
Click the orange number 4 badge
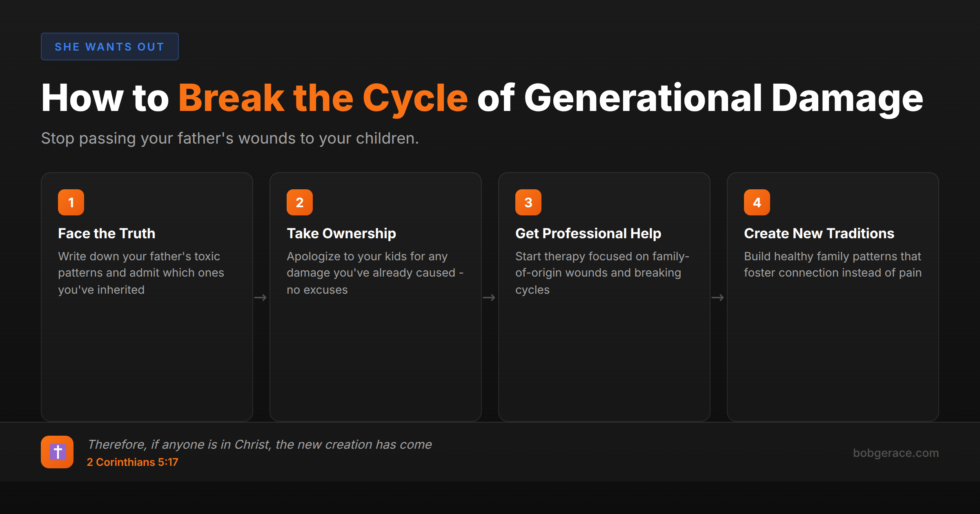click(757, 202)
